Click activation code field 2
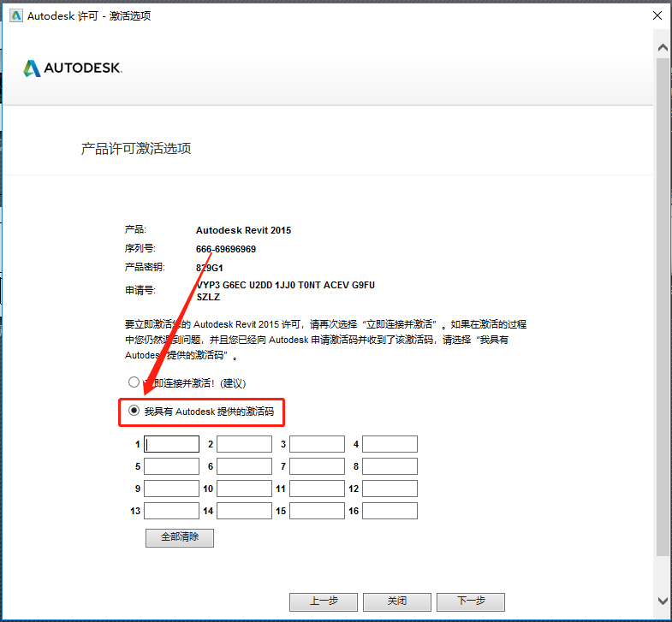 point(244,444)
